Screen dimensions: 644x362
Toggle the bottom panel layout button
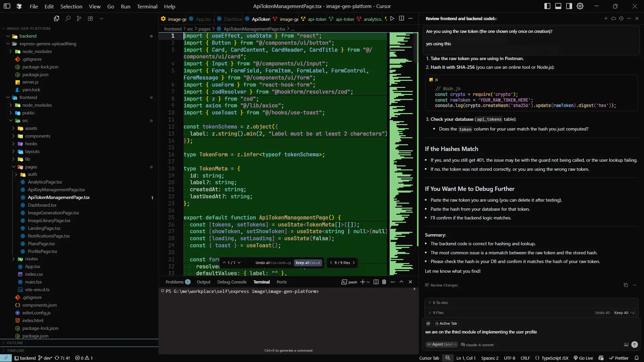pos(558,6)
